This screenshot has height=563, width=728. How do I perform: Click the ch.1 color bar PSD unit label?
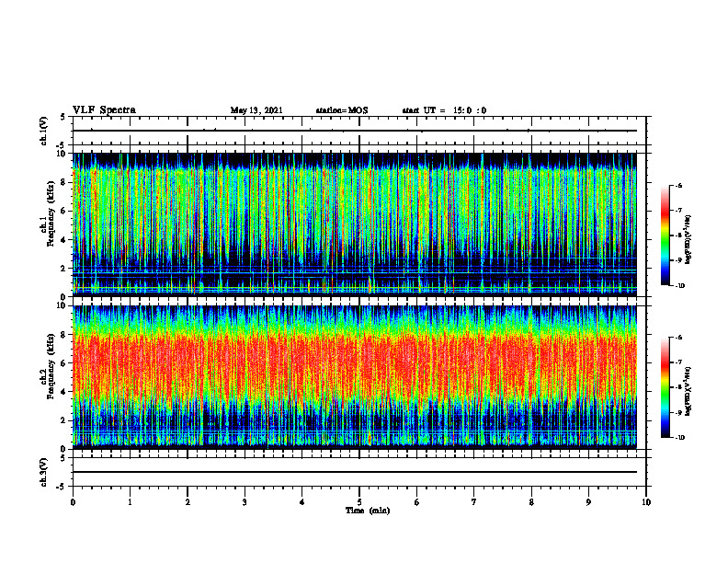point(688,240)
